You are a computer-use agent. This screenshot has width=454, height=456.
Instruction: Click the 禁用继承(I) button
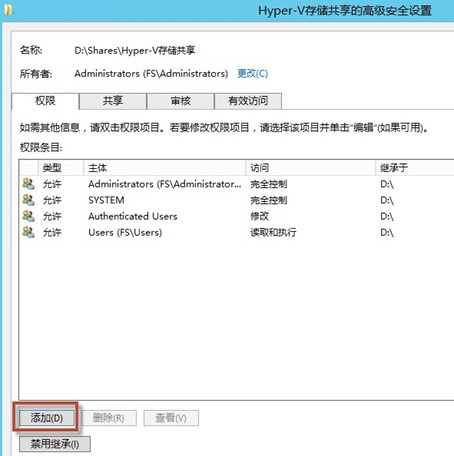coord(55,444)
